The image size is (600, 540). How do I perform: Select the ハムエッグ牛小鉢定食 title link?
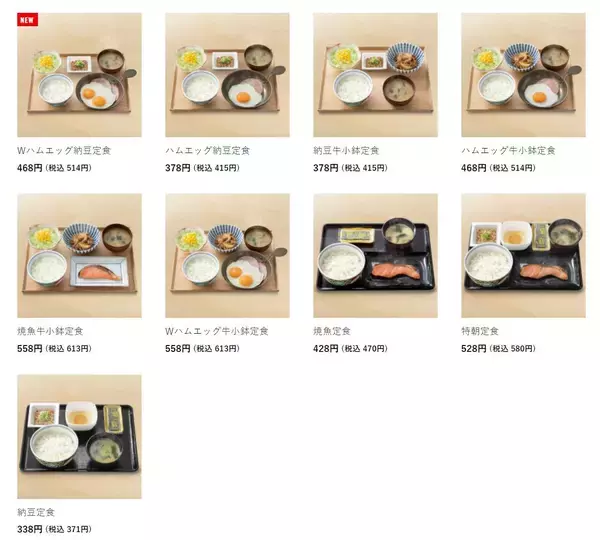click(508, 150)
